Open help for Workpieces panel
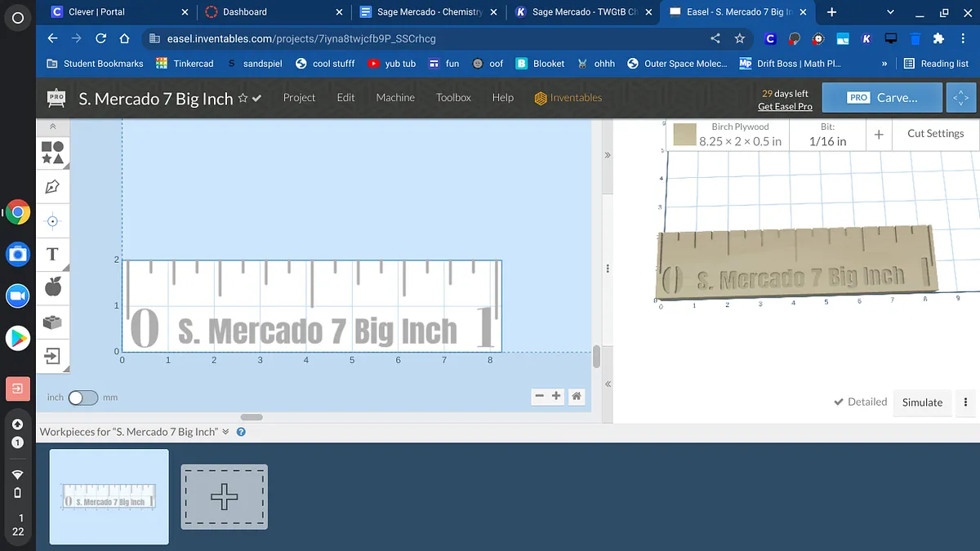Screen dimensions: 980x551 (x=241, y=432)
